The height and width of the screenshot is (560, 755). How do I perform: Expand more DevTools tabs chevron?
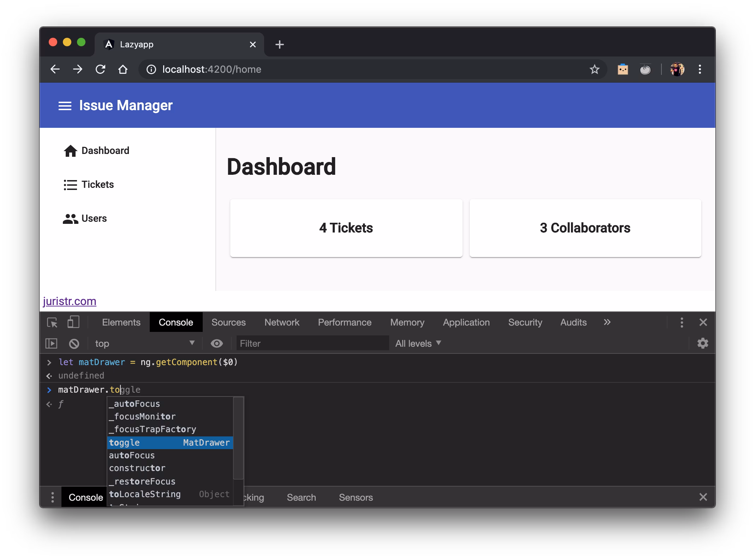607,322
